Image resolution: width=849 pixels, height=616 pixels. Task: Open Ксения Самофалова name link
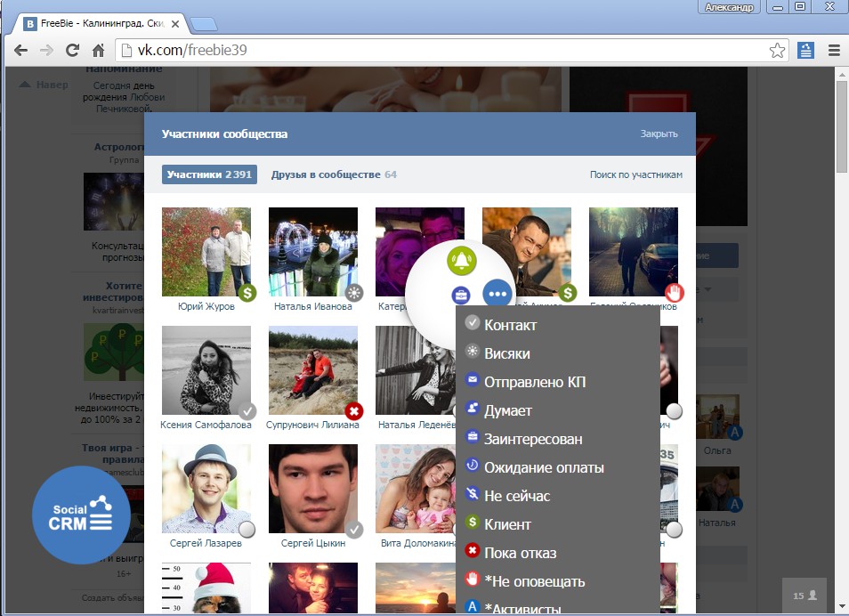[x=206, y=425]
